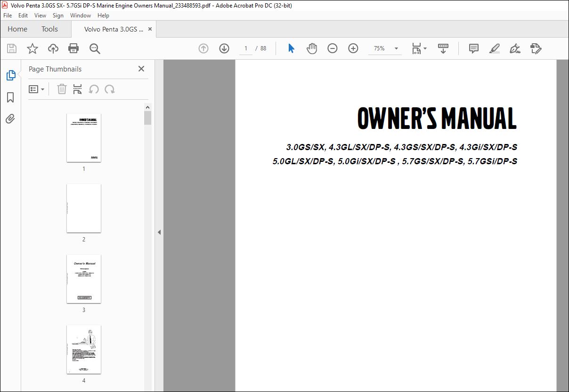This screenshot has height=392, width=569.
Task: Select the hand pan tool
Action: 312,48
